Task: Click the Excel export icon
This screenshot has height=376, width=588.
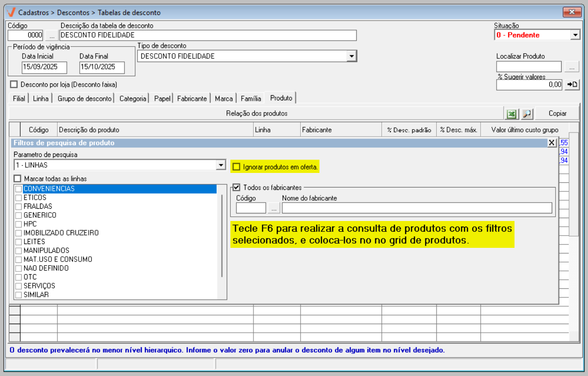Action: pos(511,114)
